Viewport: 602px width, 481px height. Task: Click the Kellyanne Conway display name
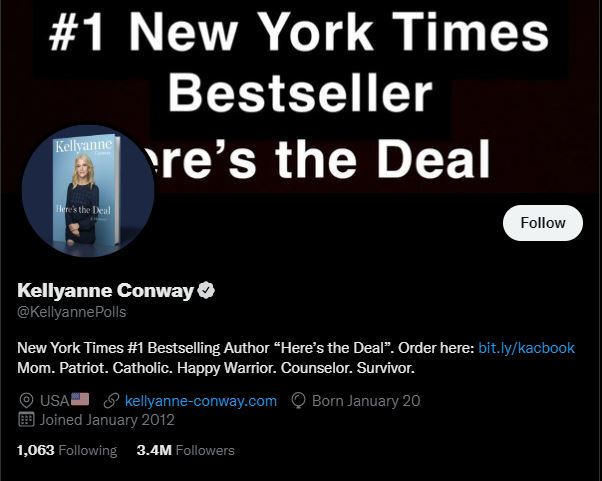pos(106,291)
